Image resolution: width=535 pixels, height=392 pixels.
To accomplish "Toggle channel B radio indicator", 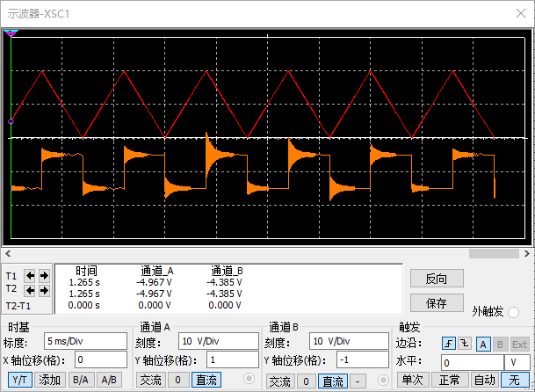I will 383,380.
